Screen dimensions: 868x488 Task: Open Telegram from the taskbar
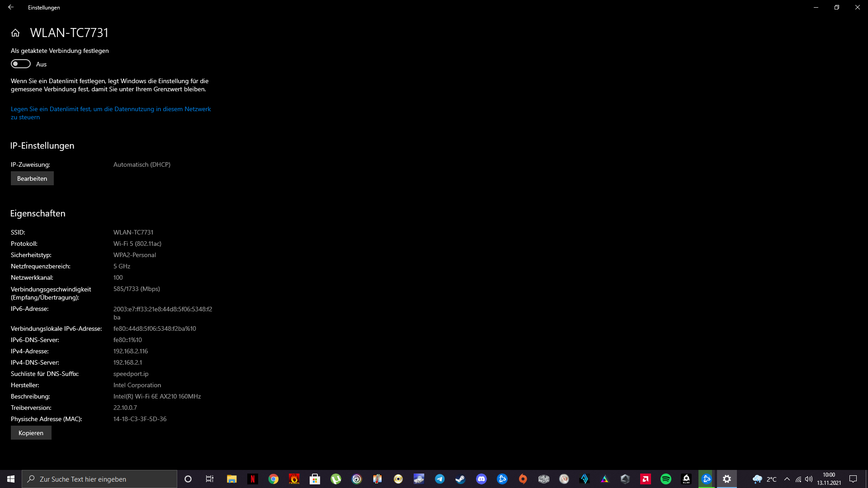[439, 479]
